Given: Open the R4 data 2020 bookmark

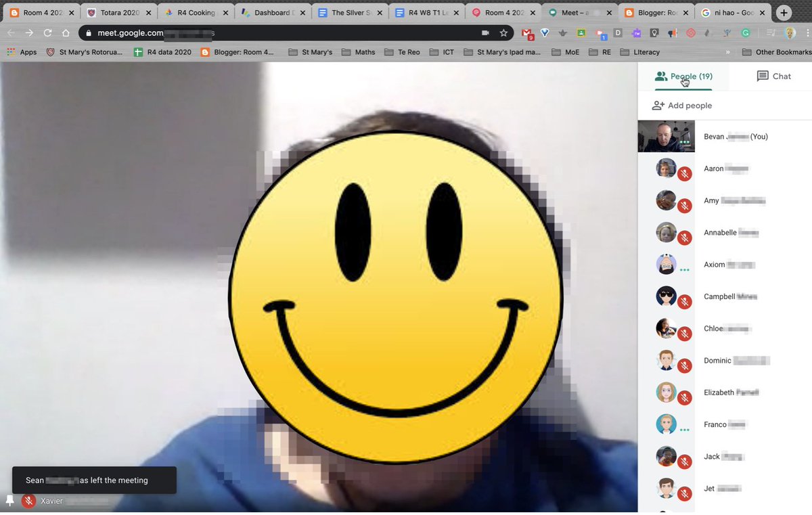Looking at the screenshot, I should 162,52.
